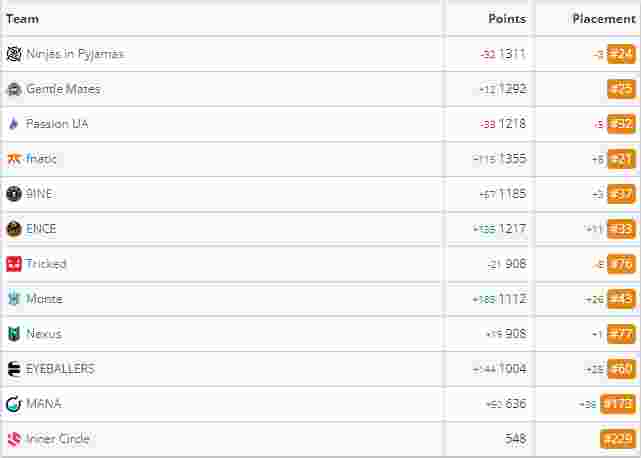Open the Tricked team name link
The height and width of the screenshot is (458, 641).
pos(46,264)
